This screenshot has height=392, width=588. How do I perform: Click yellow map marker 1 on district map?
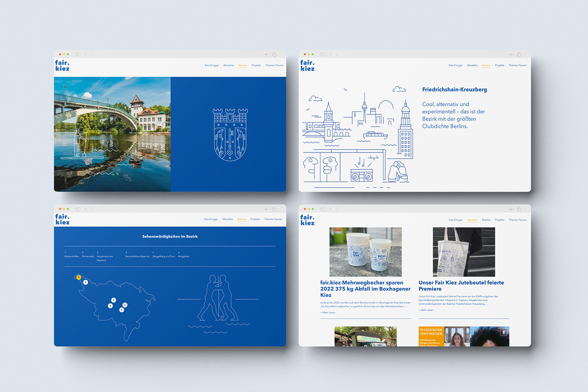click(79, 277)
